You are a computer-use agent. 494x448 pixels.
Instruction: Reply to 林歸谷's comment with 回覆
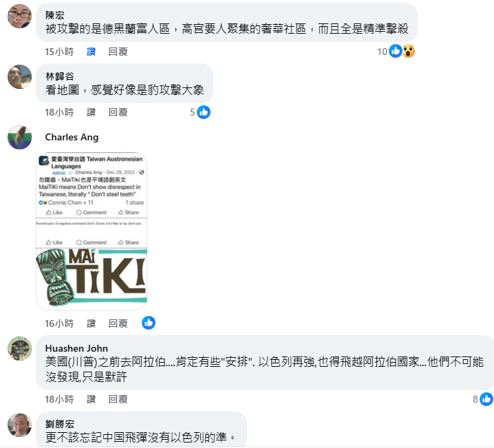(x=118, y=112)
